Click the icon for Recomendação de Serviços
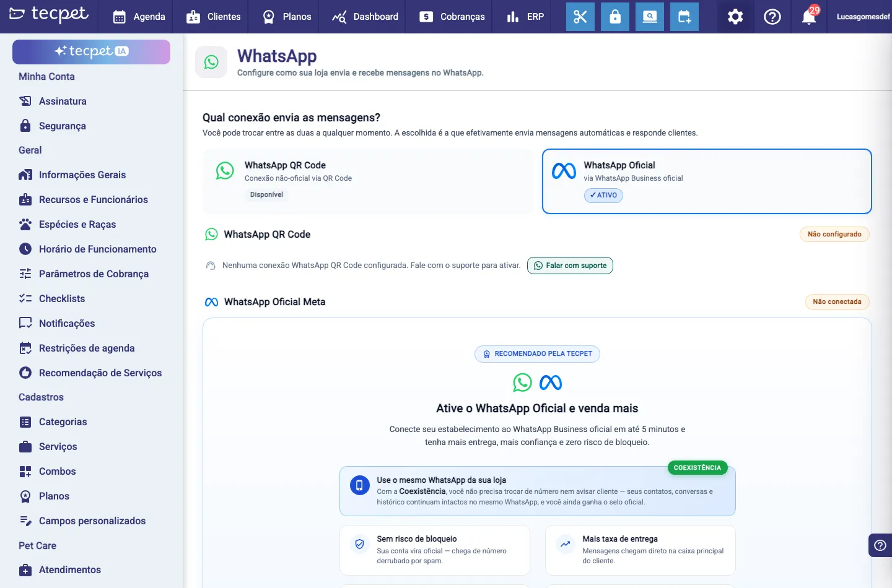This screenshot has height=588, width=892. click(x=25, y=373)
